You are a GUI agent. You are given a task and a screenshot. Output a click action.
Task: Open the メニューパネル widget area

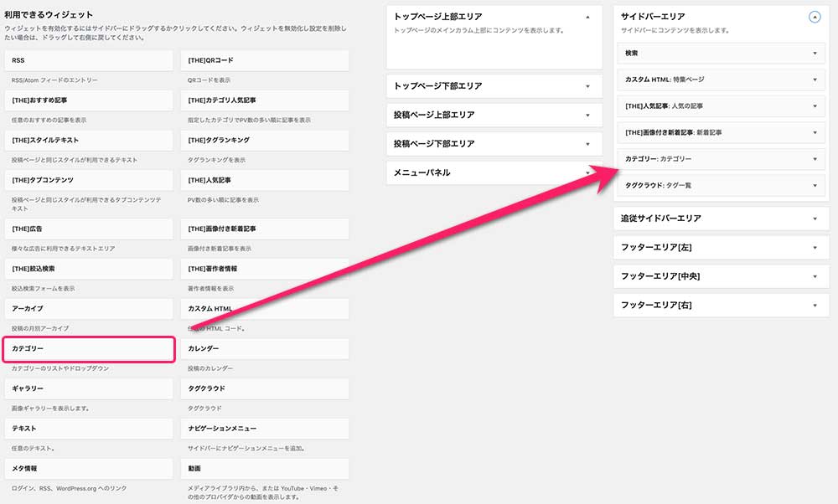(587, 172)
